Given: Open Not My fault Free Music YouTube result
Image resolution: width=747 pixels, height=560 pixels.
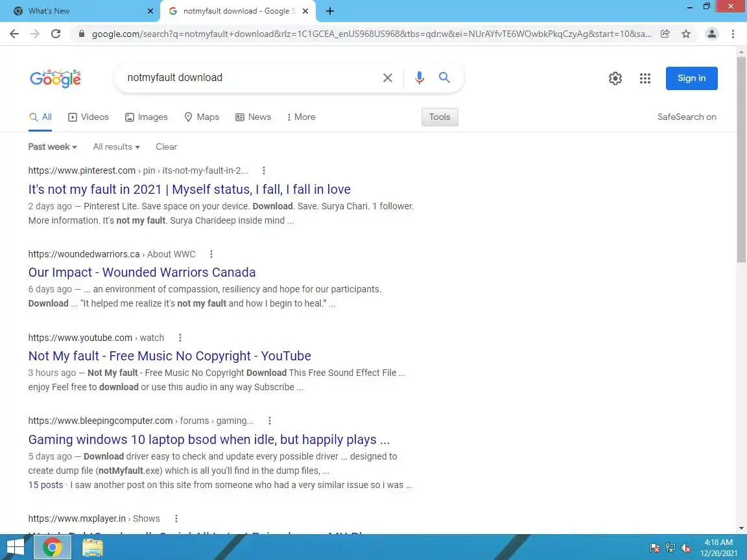Looking at the screenshot, I should pos(170,356).
